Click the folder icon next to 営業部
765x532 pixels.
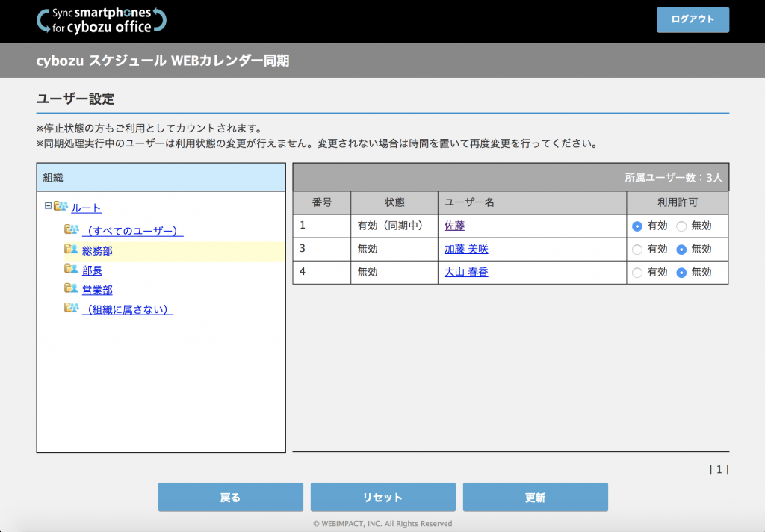click(x=72, y=289)
